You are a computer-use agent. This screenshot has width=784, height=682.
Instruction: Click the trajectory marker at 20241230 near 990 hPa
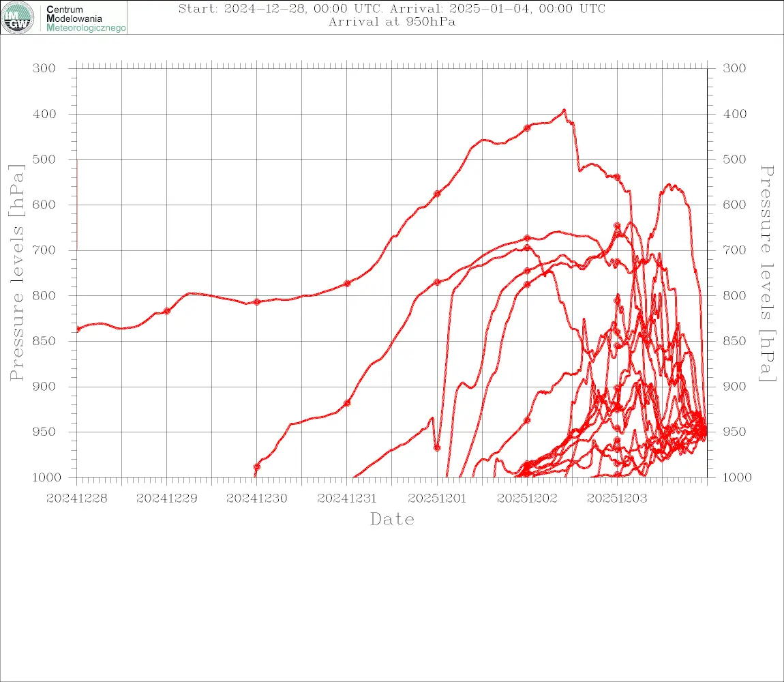click(257, 467)
